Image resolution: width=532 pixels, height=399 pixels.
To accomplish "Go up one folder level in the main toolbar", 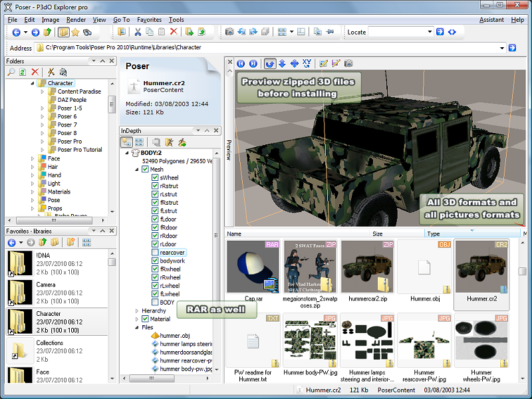I will coord(47,32).
